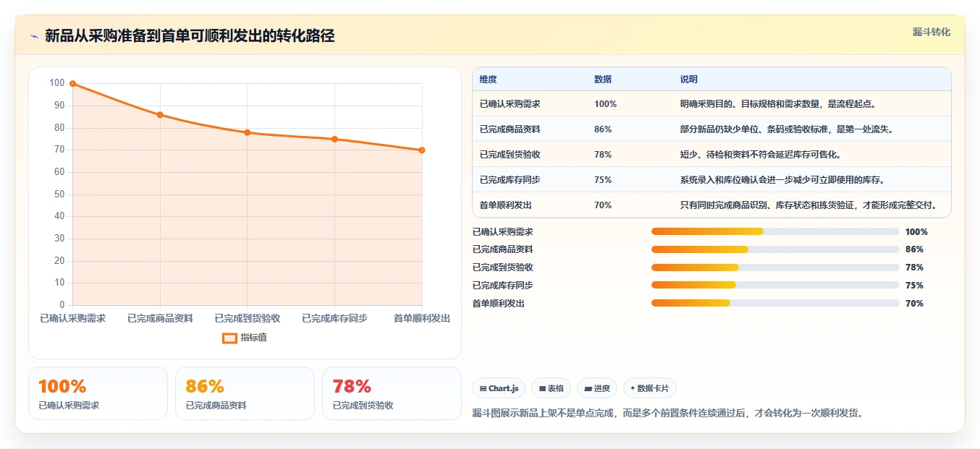Image resolution: width=980 pixels, height=449 pixels.
Task: Click the 维度 column header
Action: click(x=489, y=80)
